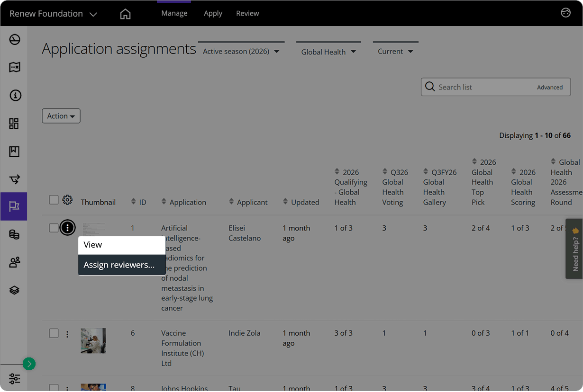The height and width of the screenshot is (392, 583).
Task: Select the active flag icon in sidebar
Action: 14,206
